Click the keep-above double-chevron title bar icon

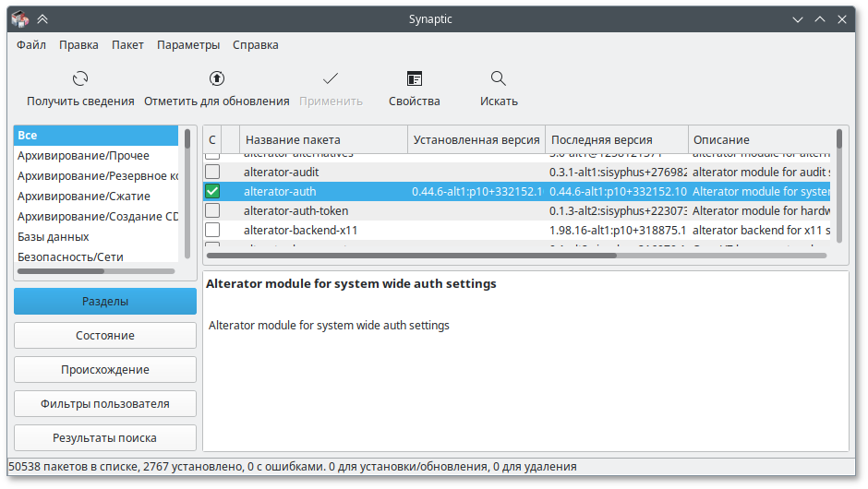(x=42, y=18)
